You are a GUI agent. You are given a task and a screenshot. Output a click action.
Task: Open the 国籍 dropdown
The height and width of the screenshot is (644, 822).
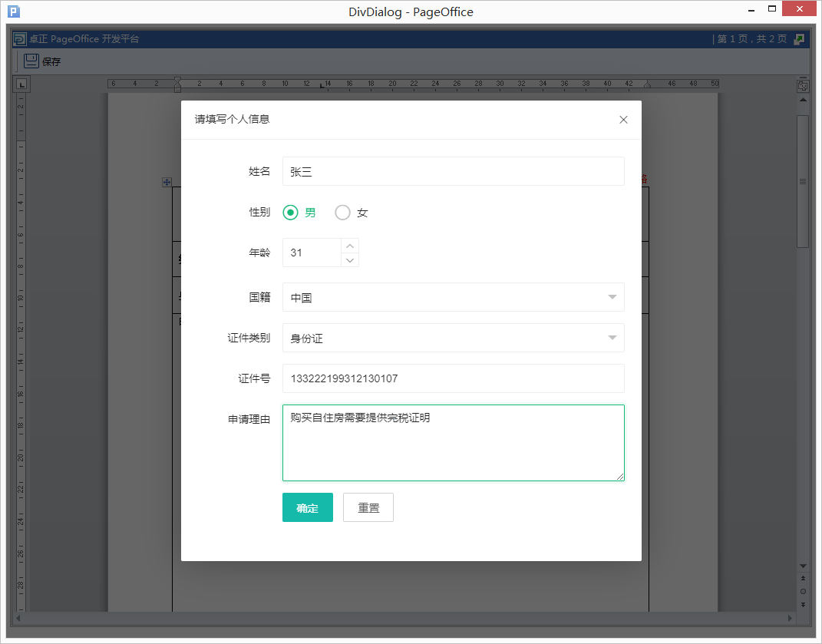[x=454, y=297]
